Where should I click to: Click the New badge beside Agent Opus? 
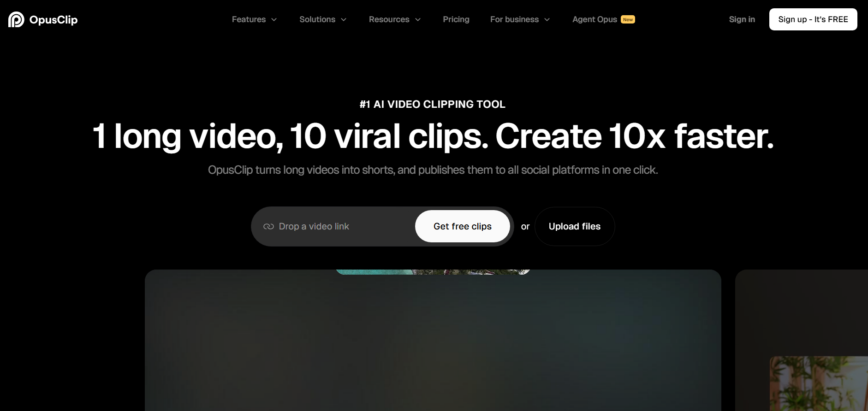point(628,19)
